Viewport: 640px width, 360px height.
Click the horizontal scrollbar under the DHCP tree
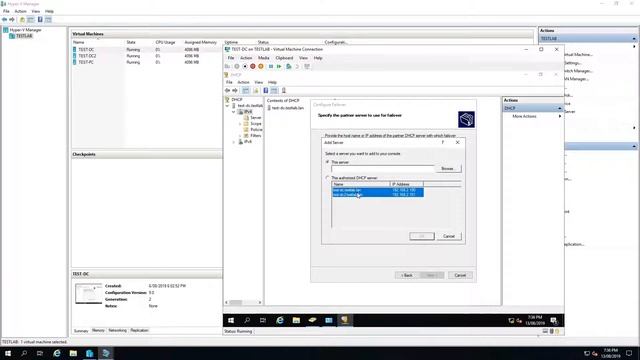(236, 302)
